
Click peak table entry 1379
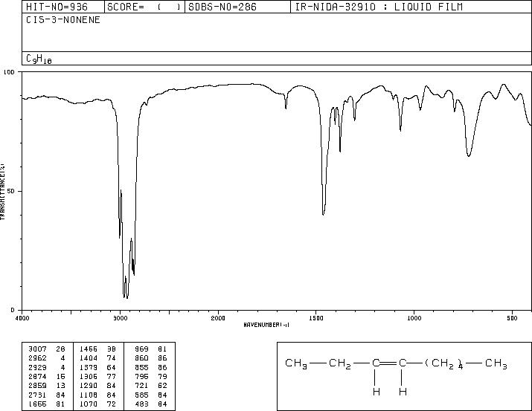(x=89, y=367)
